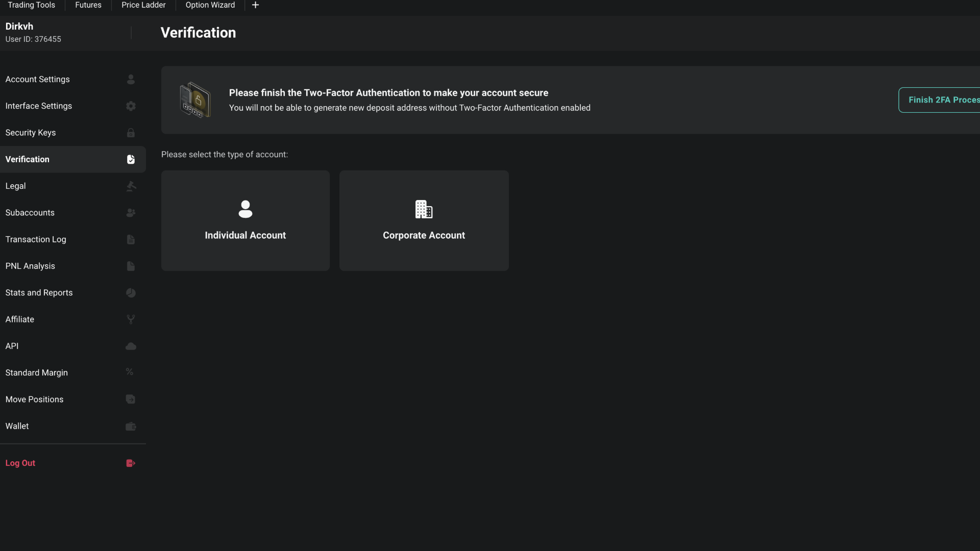Choose the Individual Account card
The width and height of the screenshot is (980, 551).
coord(245,220)
